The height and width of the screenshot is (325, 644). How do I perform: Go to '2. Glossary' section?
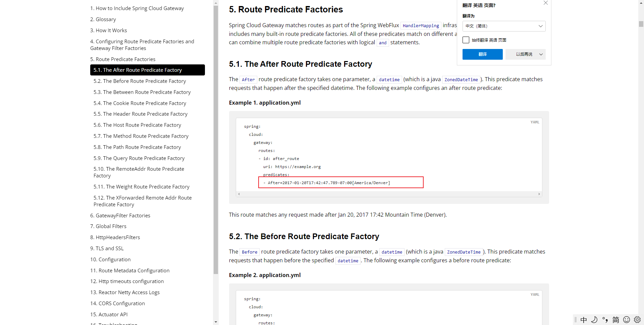103,19
